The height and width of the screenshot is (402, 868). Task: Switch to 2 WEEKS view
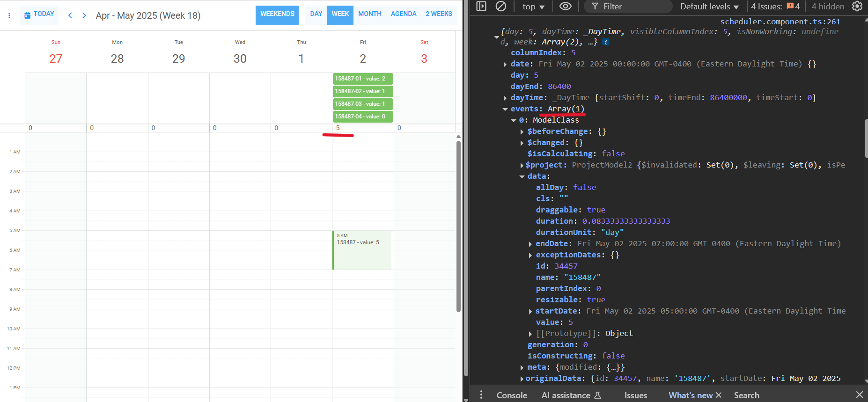pyautogui.click(x=439, y=15)
